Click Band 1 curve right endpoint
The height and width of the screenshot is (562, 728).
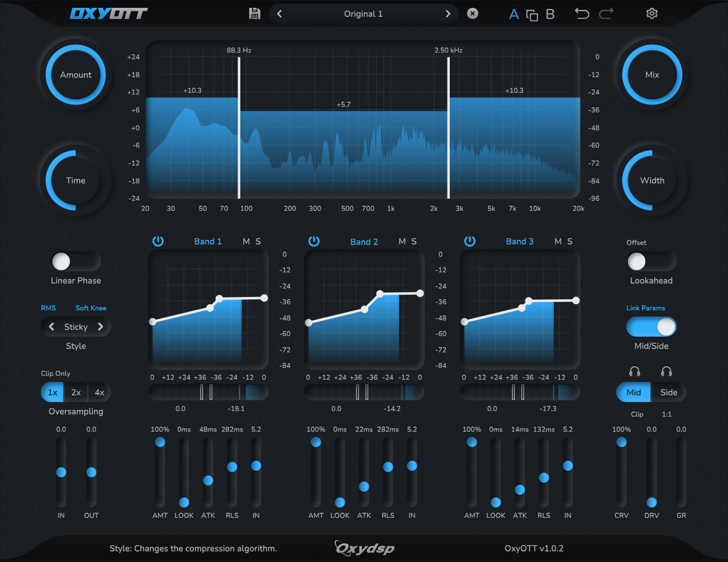click(x=264, y=298)
